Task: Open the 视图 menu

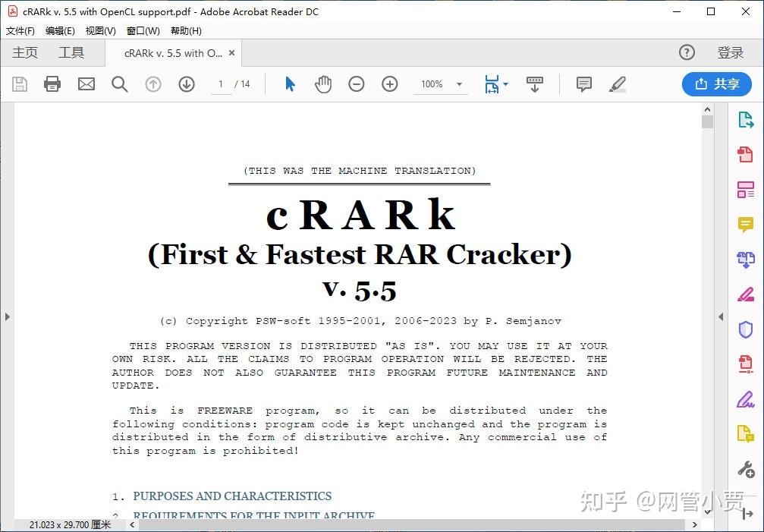Action: (x=99, y=31)
